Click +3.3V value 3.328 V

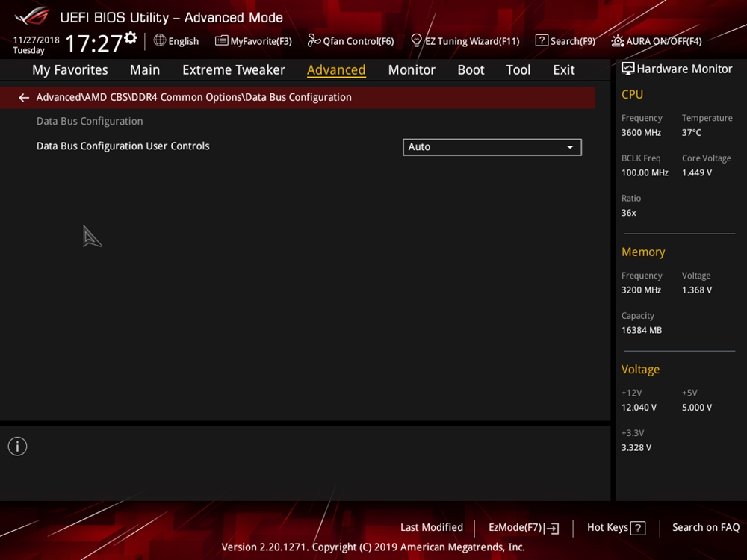pyautogui.click(x=636, y=447)
